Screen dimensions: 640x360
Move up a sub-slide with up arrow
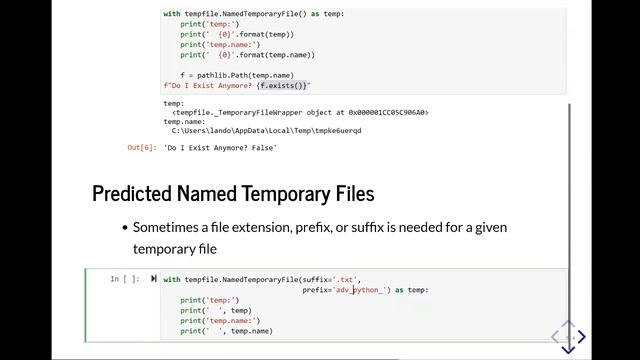[568, 324]
